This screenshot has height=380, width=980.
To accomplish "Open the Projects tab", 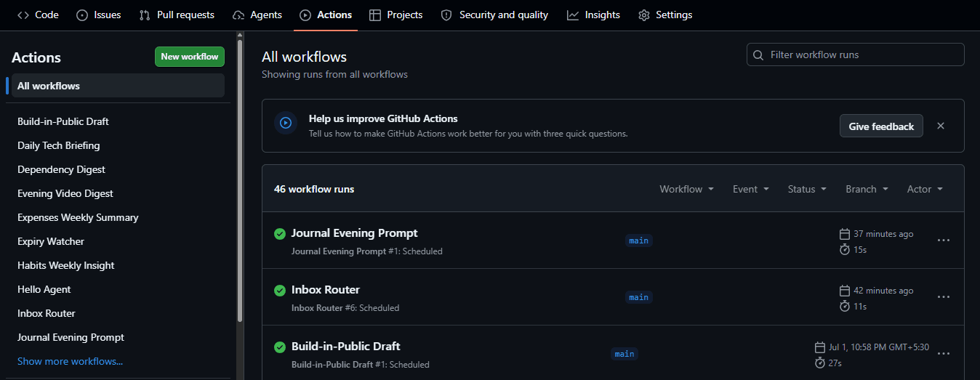I will (395, 15).
